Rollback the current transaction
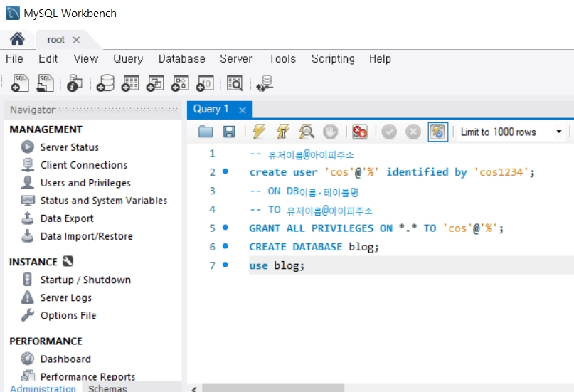The image size is (574, 392). pyautogui.click(x=413, y=132)
